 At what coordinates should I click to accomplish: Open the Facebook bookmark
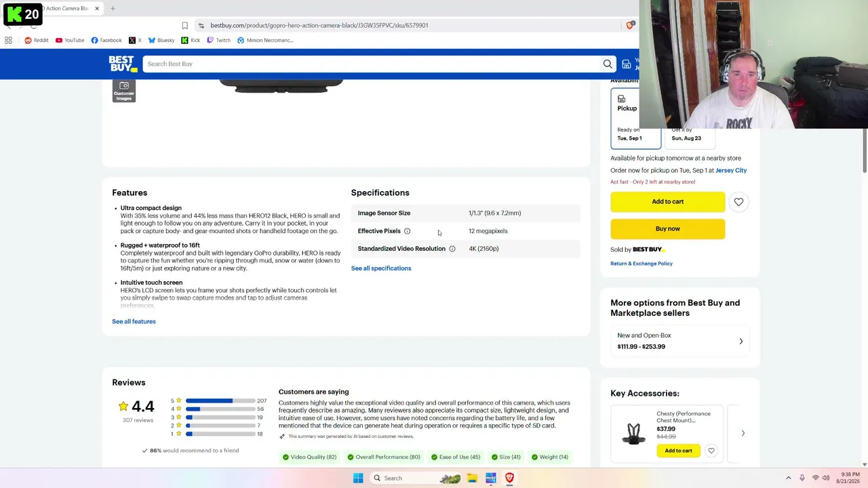106,40
